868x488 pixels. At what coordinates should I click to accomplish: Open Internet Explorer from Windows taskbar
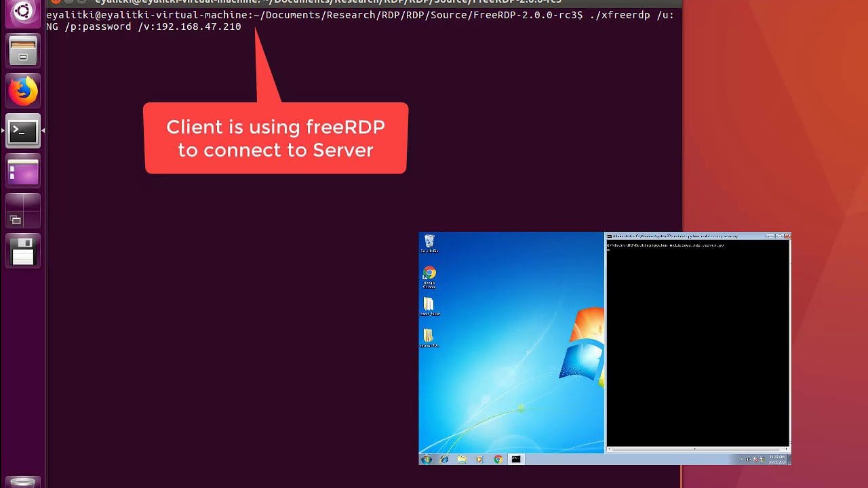[x=444, y=459]
